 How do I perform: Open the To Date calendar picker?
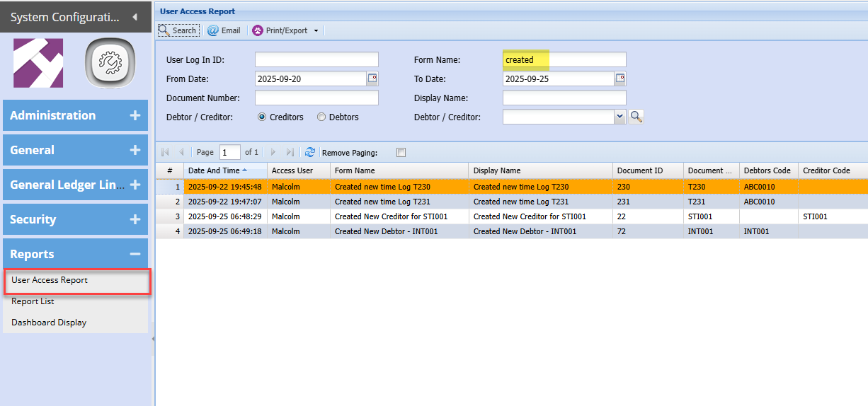[620, 79]
